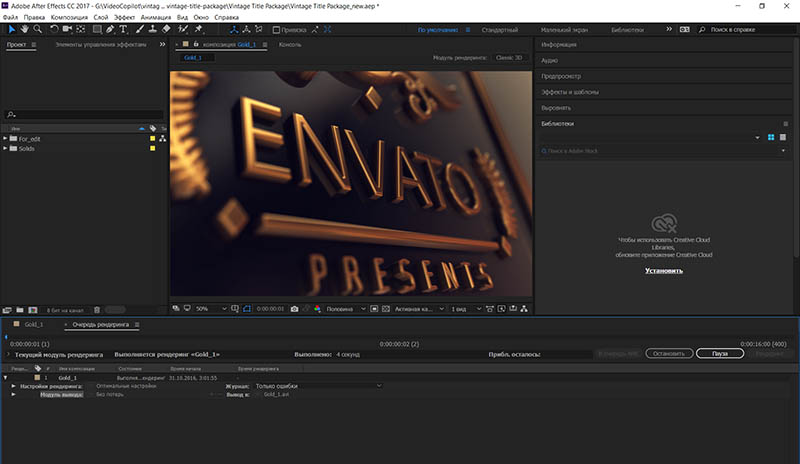Toggle always preview this view icon
Viewport: 800px width, 464px height.
pyautogui.click(x=176, y=309)
